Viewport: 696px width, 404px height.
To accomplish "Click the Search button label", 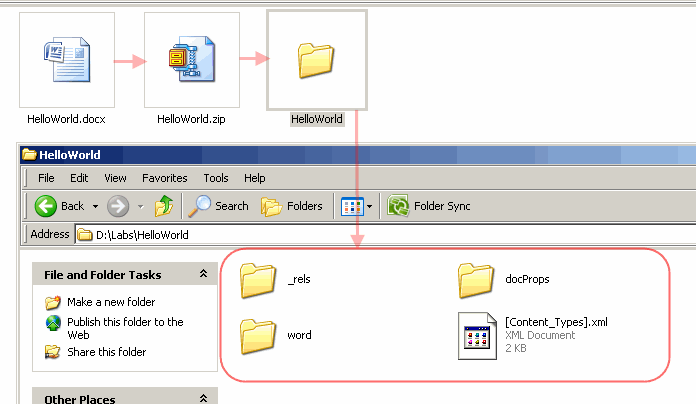I will tap(232, 206).
